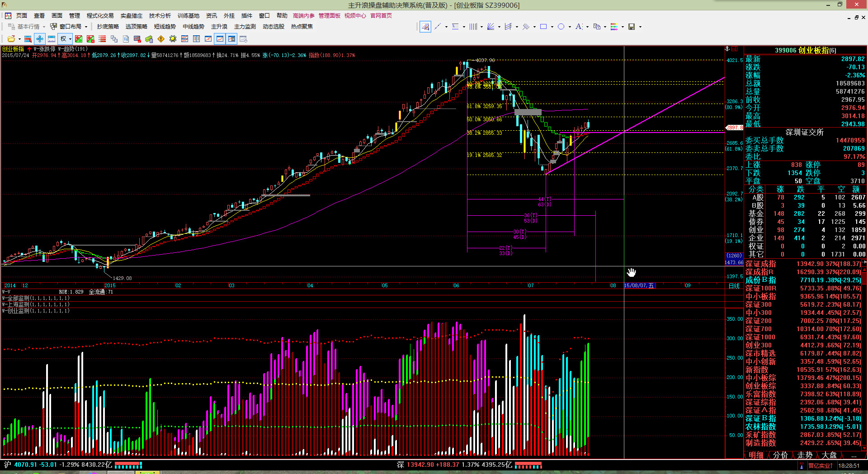
Task: Expand the 窗口布局 dropdown
Action: coord(86,27)
